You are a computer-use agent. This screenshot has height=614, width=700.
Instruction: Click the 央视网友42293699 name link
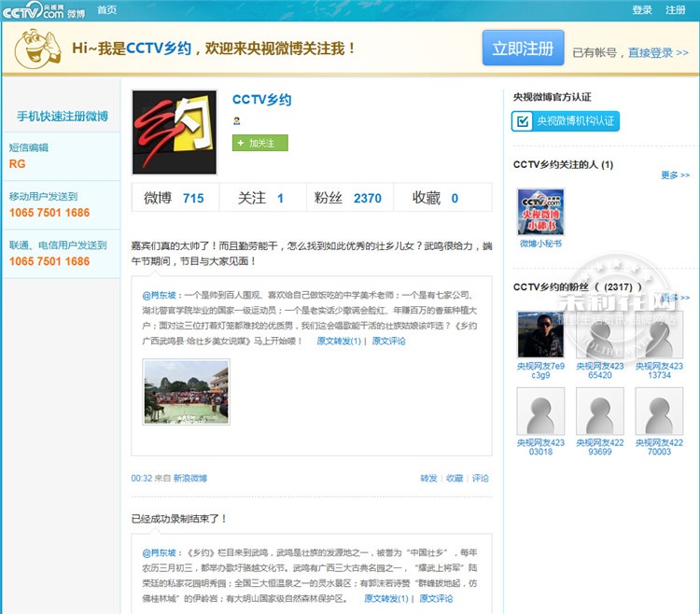click(600, 447)
